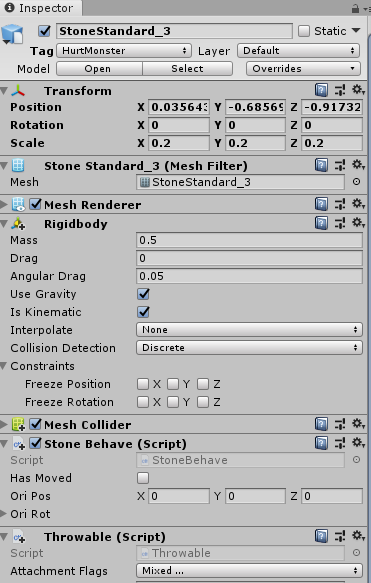
Task: Click the Mesh Filter preset icon
Action: tap(340, 165)
